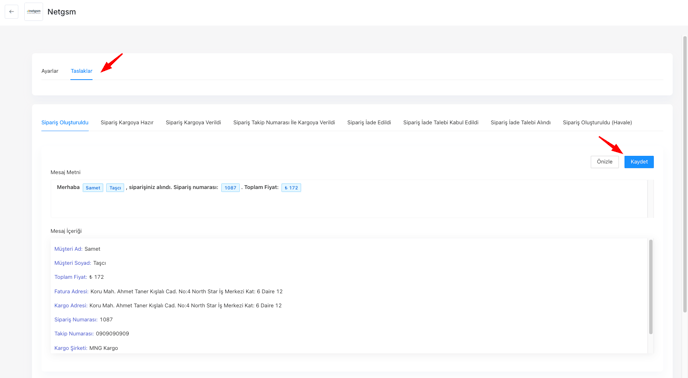Screen dimensions: 688x378
Task: Switch to Sipariş İade Talebi Alındı tab
Action: [520, 122]
